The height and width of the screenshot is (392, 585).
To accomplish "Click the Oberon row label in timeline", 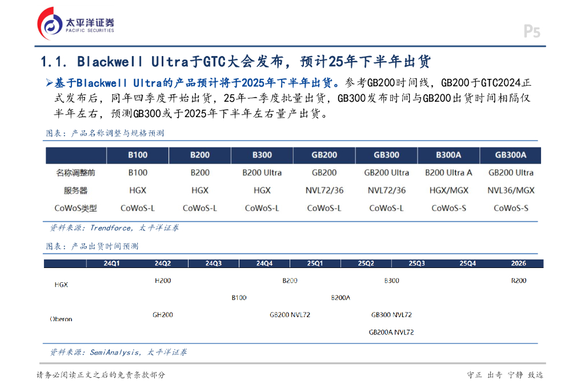I will point(61,319).
